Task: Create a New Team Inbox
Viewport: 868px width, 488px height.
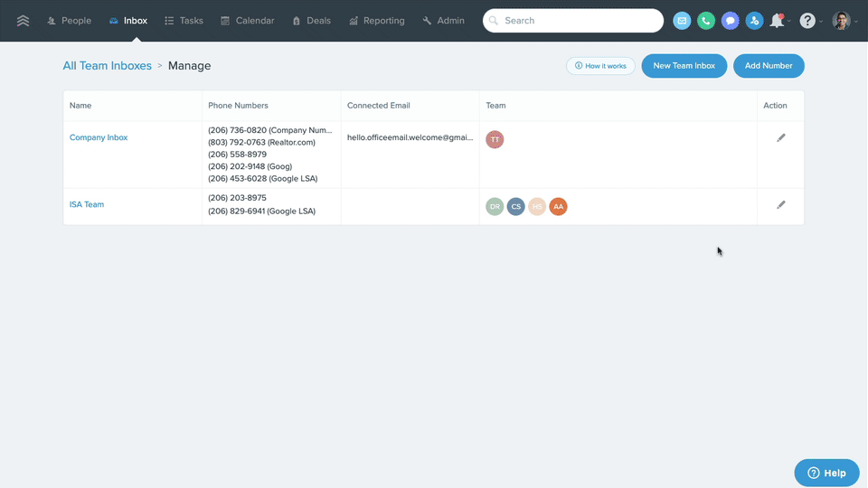Action: 684,66
